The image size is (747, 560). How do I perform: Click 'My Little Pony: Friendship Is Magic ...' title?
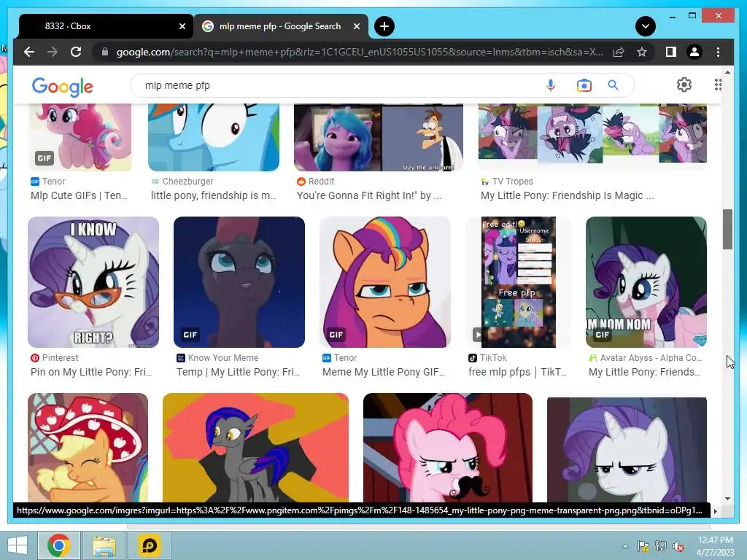tap(568, 195)
